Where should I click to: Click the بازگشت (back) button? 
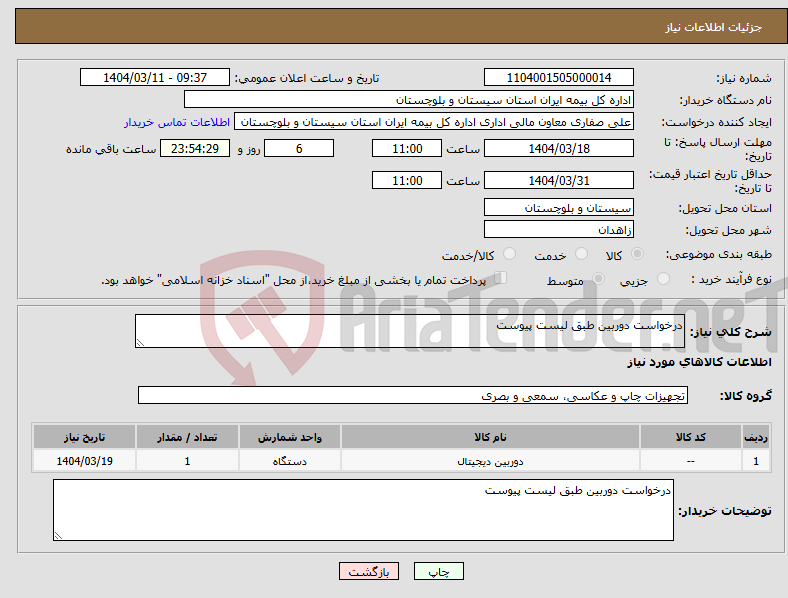tap(369, 571)
